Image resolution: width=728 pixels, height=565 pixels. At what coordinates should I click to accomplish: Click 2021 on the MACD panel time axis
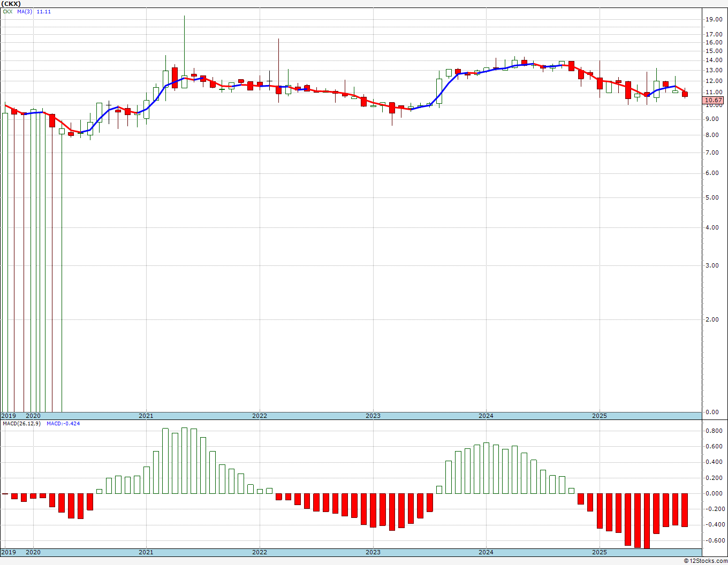pyautogui.click(x=146, y=552)
